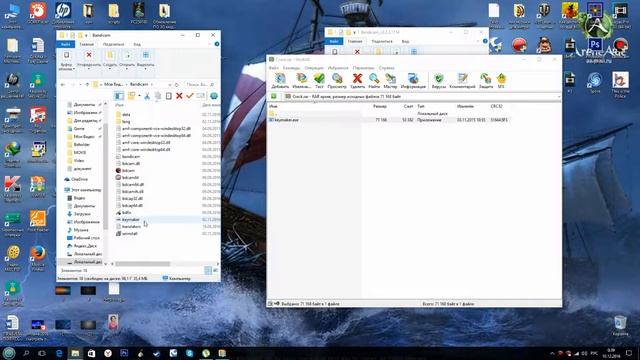Click the rename icon in Explorer quick toolbar
The height and width of the screenshot is (360, 640).
click(x=200, y=96)
